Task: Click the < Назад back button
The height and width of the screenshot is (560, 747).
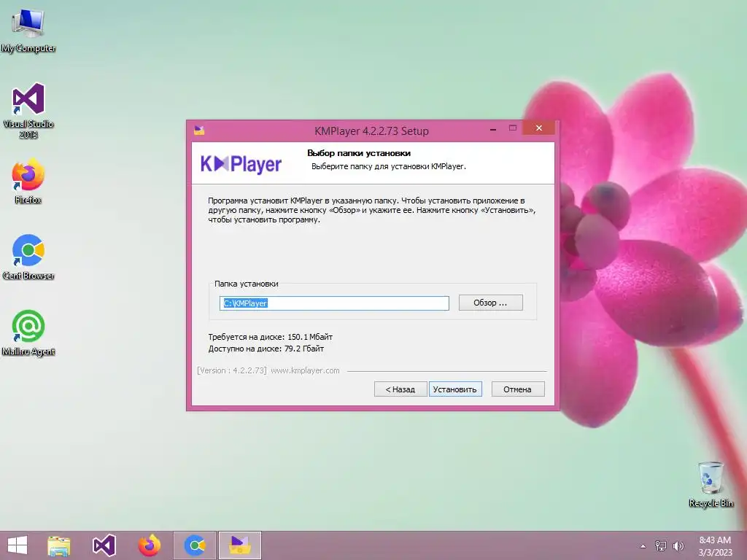Action: [x=400, y=389]
